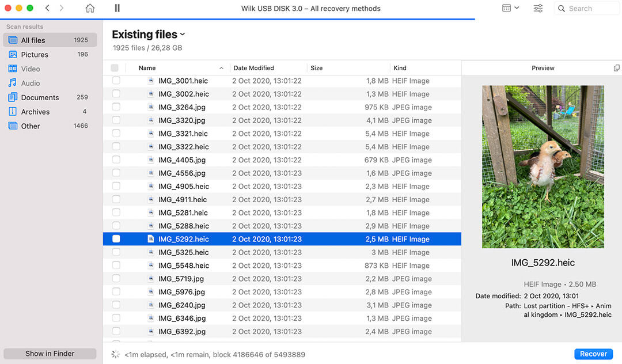This screenshot has height=364, width=622.
Task: Open the Other category
Action: tap(50, 126)
